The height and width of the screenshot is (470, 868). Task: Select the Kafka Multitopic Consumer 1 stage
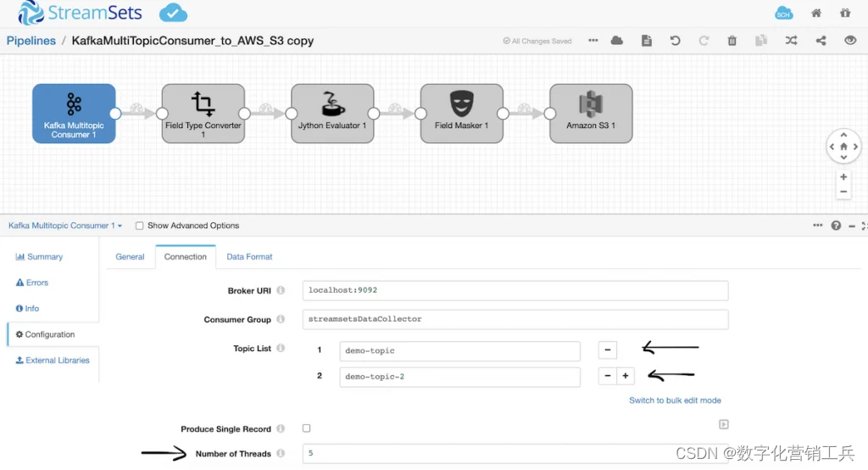pyautogui.click(x=74, y=114)
